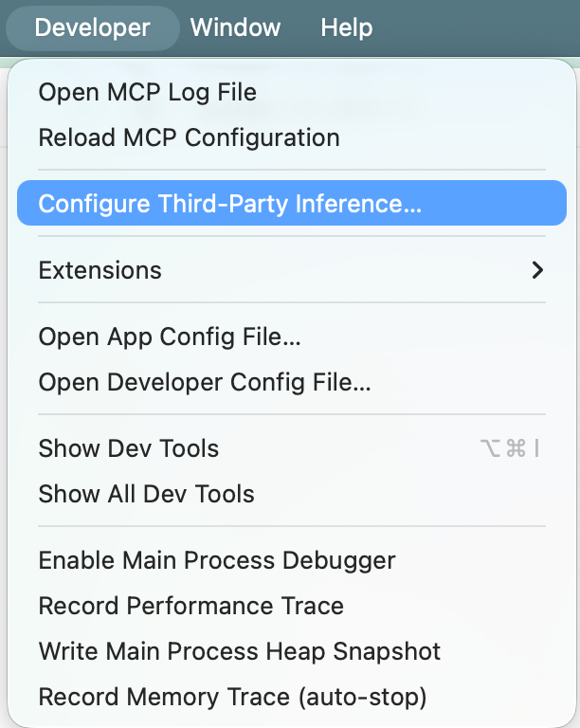Start Record Performance Trace
Image resolution: width=580 pixels, height=728 pixels.
coord(190,606)
